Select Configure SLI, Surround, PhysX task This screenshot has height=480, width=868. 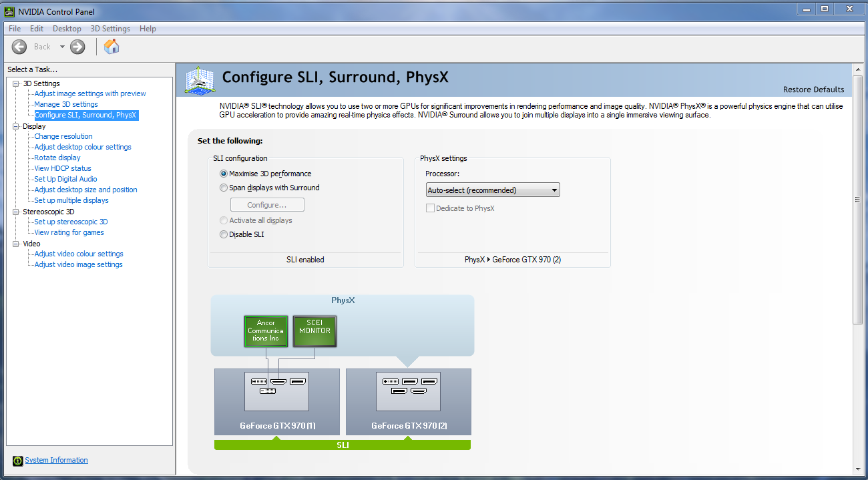[x=85, y=115]
